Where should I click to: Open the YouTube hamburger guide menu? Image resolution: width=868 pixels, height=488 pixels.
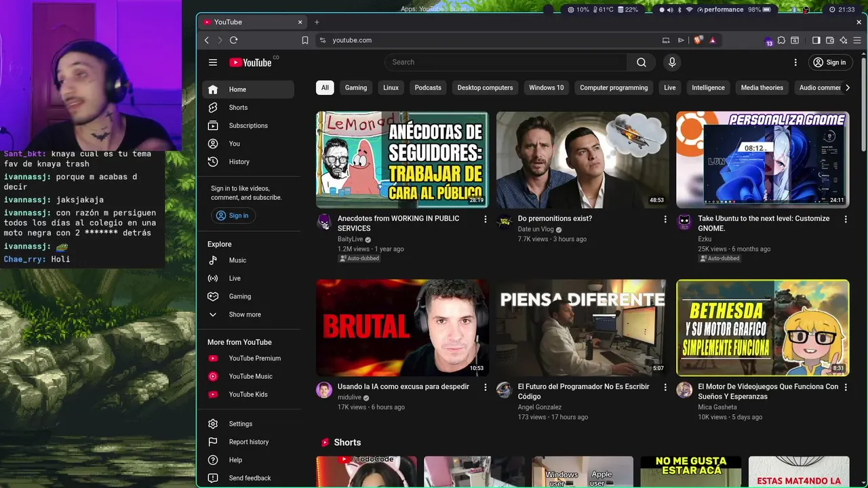pyautogui.click(x=213, y=62)
